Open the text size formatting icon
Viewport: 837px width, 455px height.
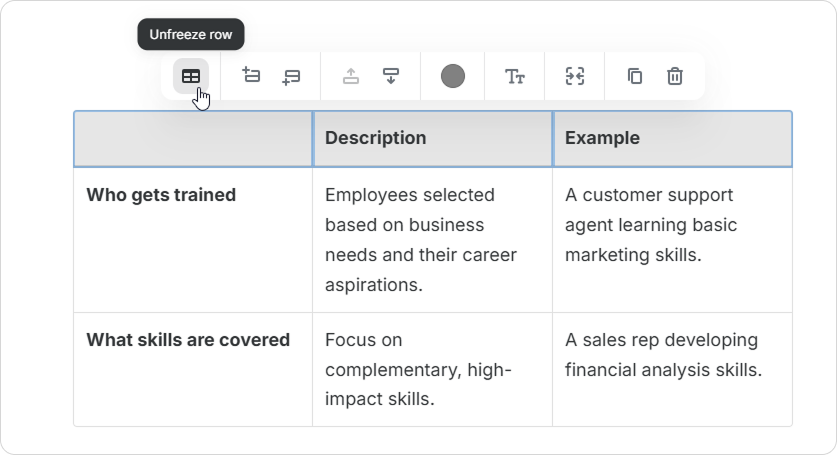(515, 76)
